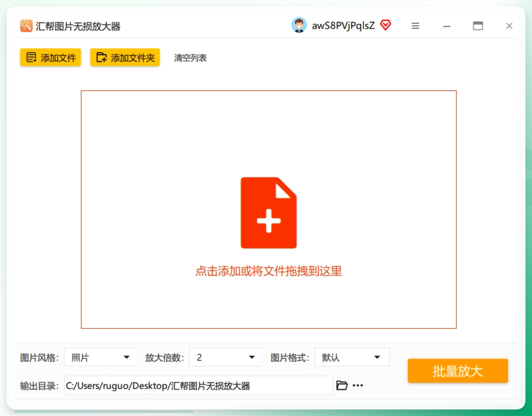Open output folder via folder icon

pyautogui.click(x=341, y=385)
